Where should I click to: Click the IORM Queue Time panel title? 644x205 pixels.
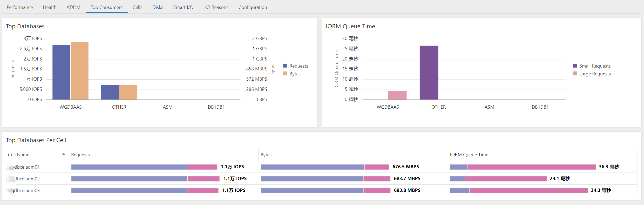coord(350,26)
